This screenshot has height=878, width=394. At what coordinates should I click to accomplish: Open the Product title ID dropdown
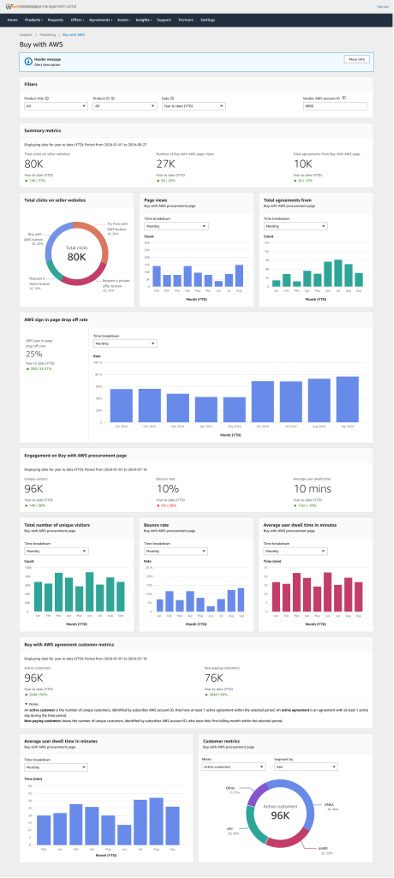(56, 106)
